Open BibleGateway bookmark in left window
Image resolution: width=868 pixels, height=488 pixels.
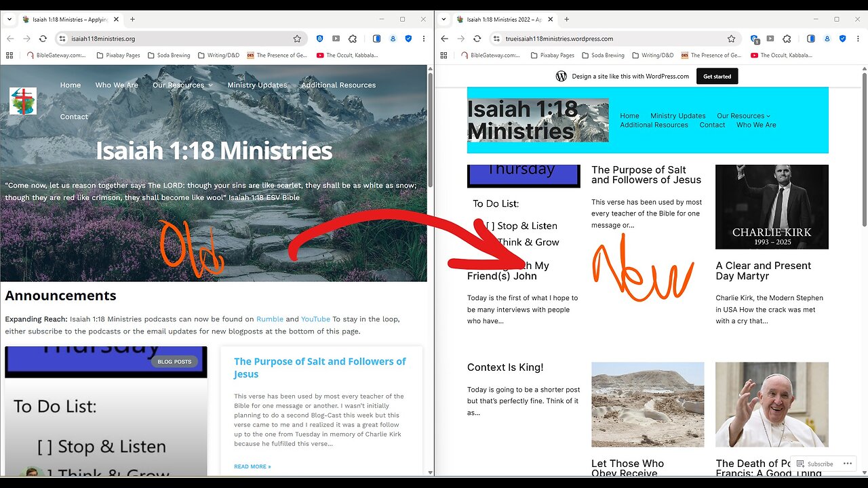point(57,56)
